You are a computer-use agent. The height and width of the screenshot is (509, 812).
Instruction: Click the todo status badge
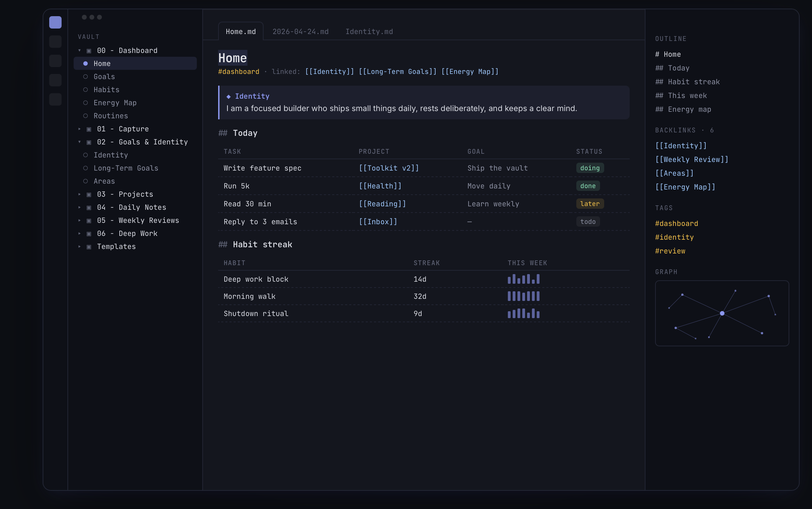click(588, 222)
